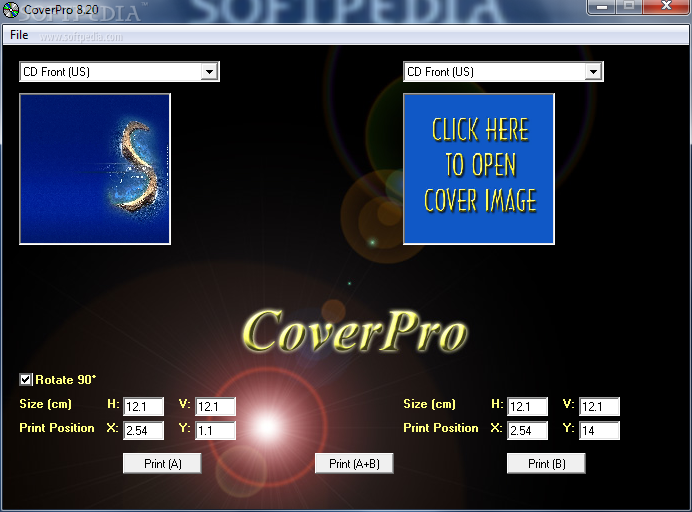The image size is (692, 512).
Task: Edit right Size H field 12.1
Action: (527, 407)
